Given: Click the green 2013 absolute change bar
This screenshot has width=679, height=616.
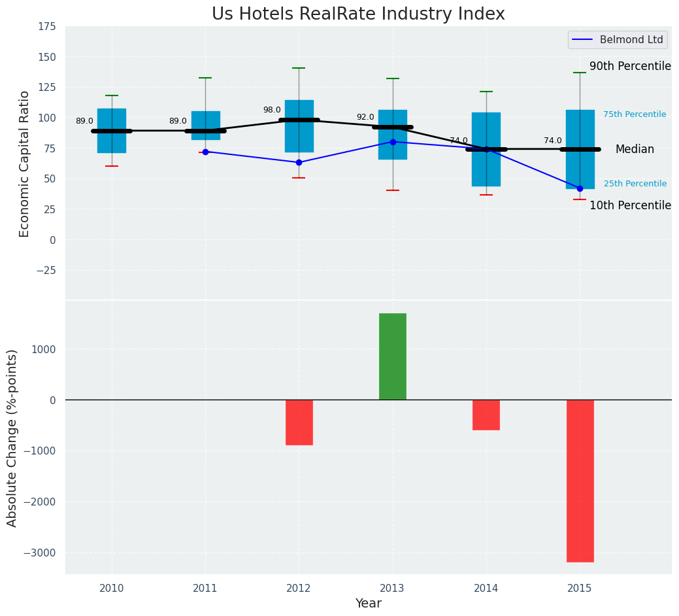Looking at the screenshot, I should coord(392,356).
